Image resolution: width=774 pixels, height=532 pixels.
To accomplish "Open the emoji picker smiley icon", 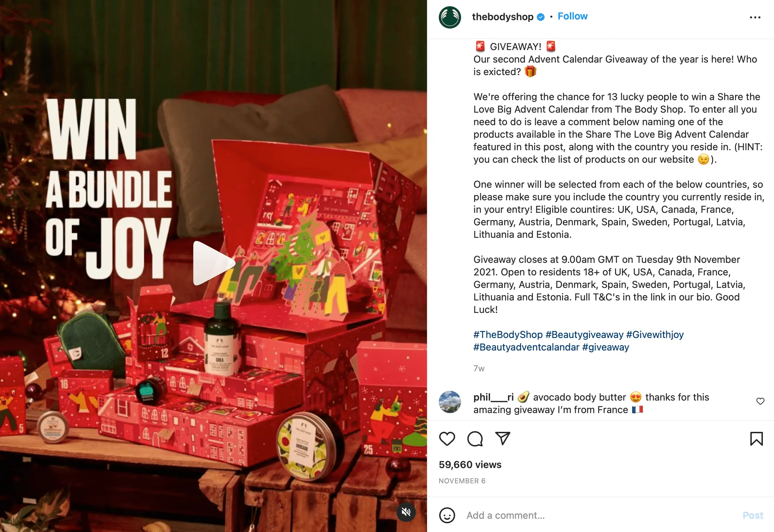I will click(x=447, y=515).
